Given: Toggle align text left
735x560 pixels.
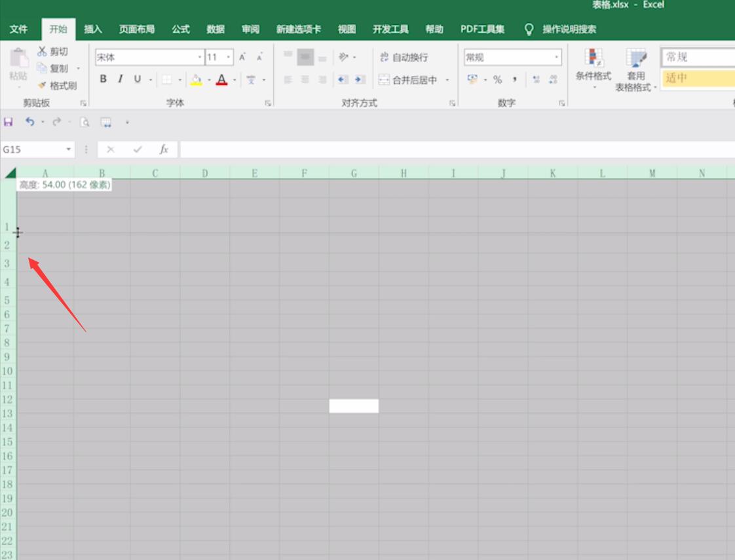Looking at the screenshot, I should [x=288, y=80].
